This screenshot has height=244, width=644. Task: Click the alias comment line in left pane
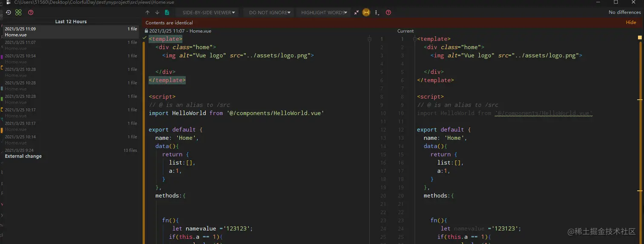189,105
